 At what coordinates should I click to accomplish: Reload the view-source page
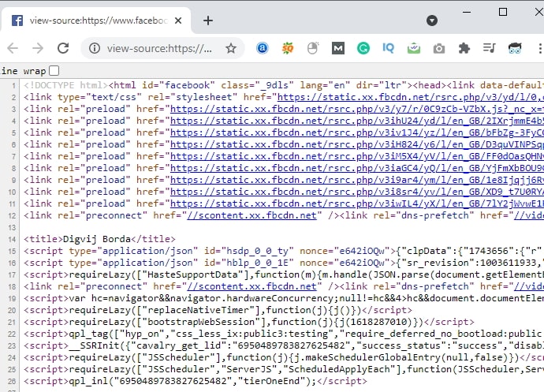pyautogui.click(x=63, y=48)
